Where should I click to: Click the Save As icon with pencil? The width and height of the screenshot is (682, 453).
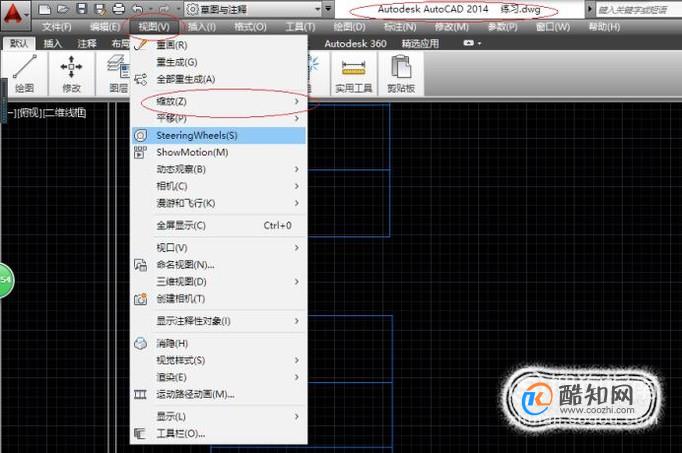pyautogui.click(x=100, y=9)
